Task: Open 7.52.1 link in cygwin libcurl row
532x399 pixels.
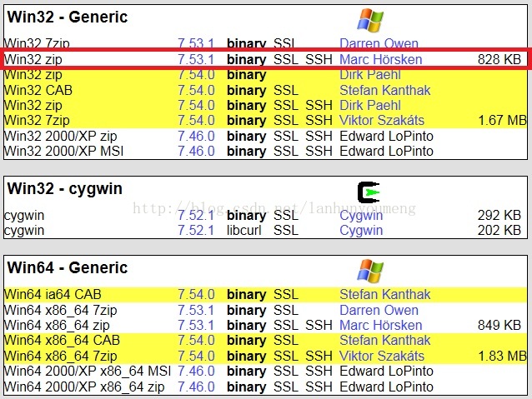Action: pos(196,231)
